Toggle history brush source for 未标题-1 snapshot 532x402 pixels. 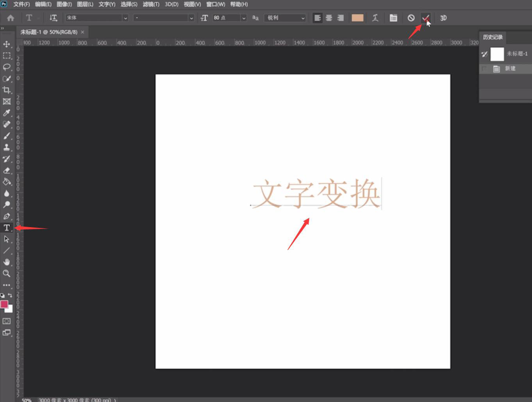(x=484, y=54)
